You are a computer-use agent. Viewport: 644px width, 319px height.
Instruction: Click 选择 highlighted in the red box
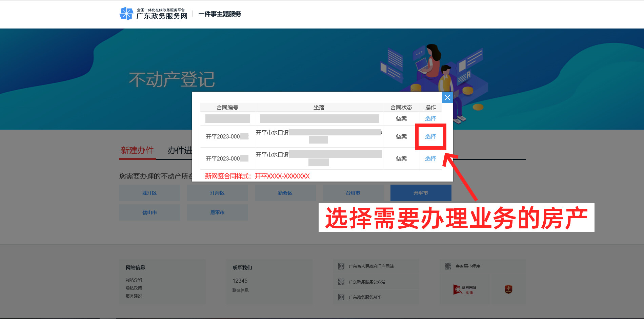(430, 137)
